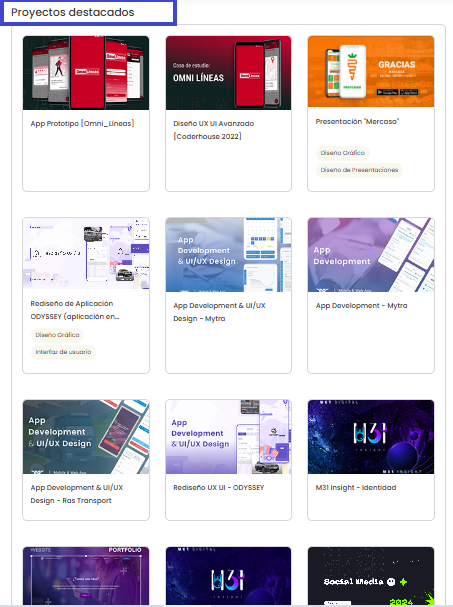Open the 'Caso de estudio: OMNI LÍNEAS' thumbnail
The width and height of the screenshot is (453, 607).
pyautogui.click(x=228, y=73)
